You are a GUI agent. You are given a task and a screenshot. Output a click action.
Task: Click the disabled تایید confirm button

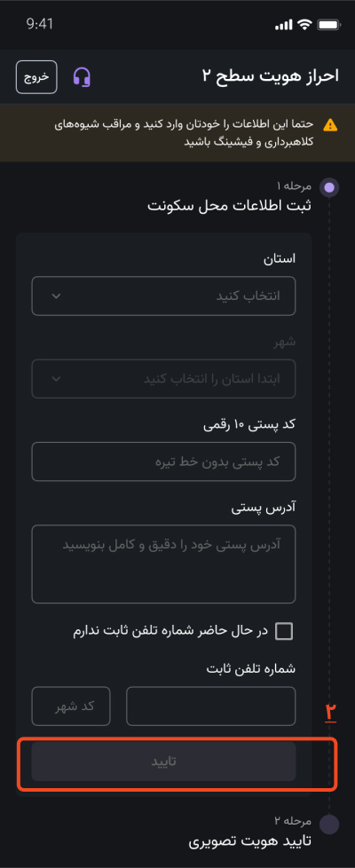[x=163, y=761]
